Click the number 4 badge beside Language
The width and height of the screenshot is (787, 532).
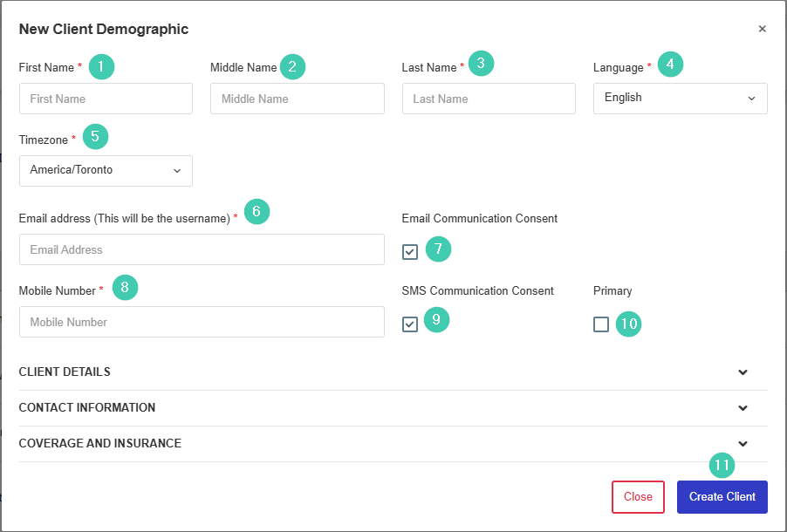click(670, 65)
